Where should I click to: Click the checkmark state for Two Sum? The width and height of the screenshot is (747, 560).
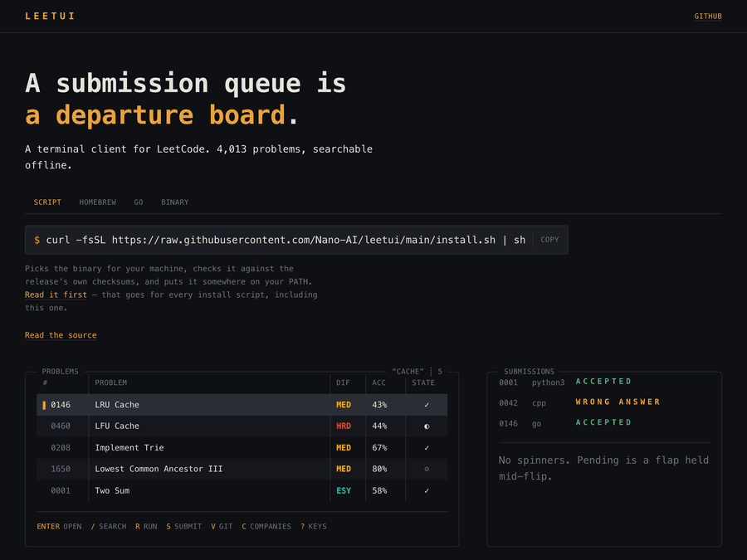(427, 490)
